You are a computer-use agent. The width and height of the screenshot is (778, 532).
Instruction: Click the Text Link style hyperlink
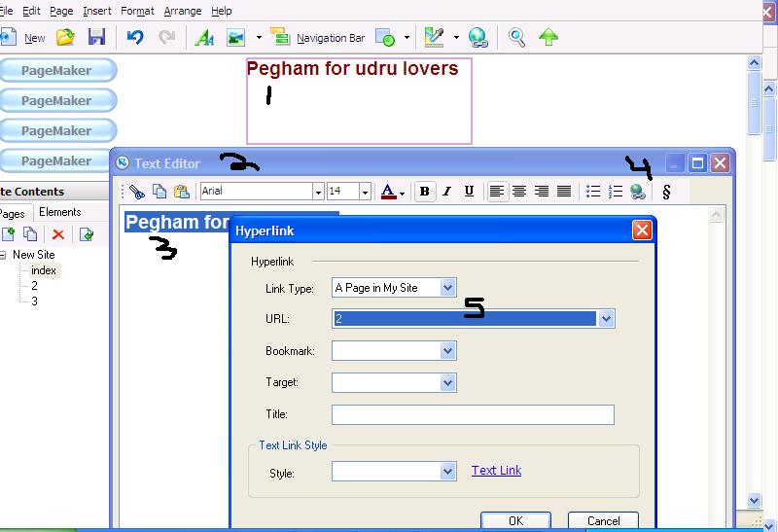pos(496,471)
